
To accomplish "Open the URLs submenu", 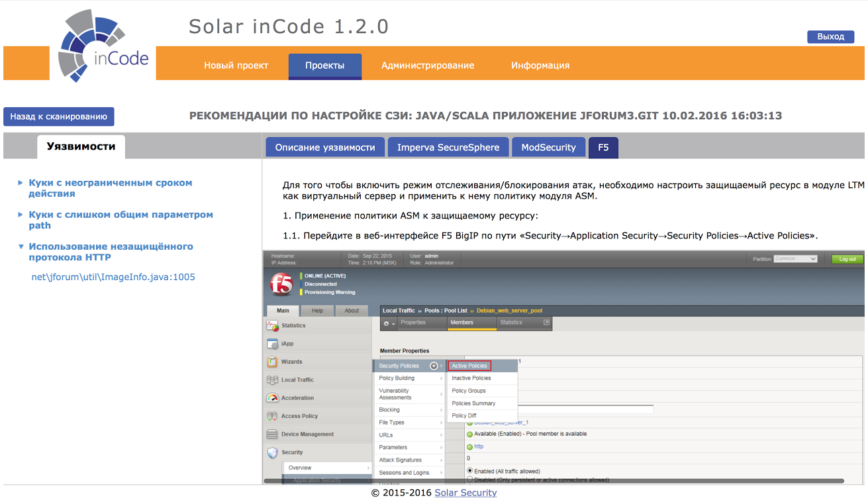I will (x=409, y=435).
